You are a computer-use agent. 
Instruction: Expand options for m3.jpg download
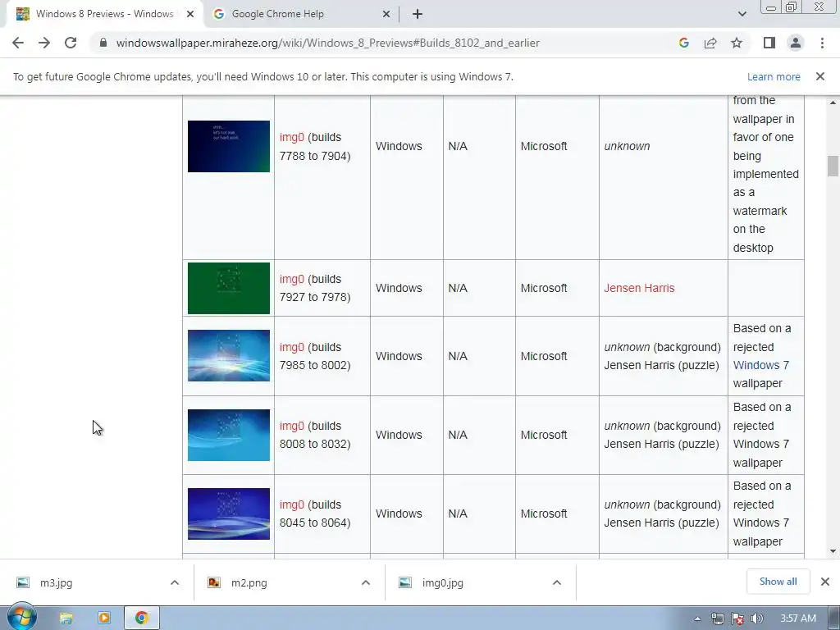click(175, 582)
